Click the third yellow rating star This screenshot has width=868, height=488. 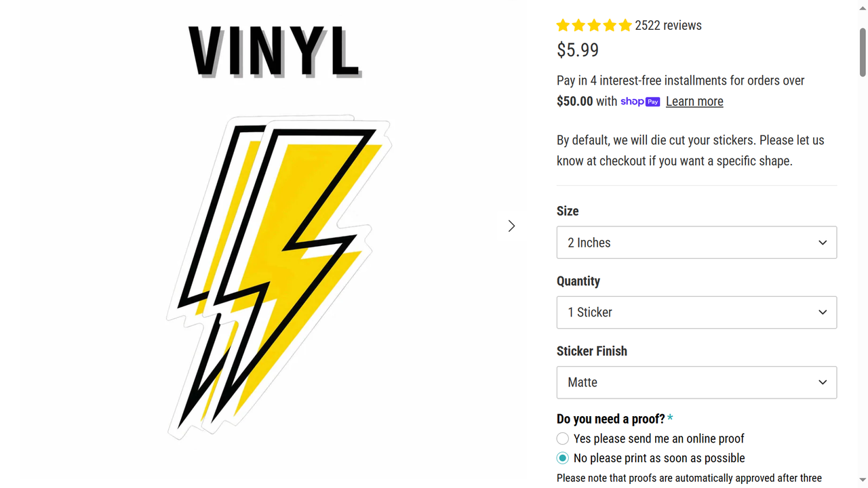(594, 26)
